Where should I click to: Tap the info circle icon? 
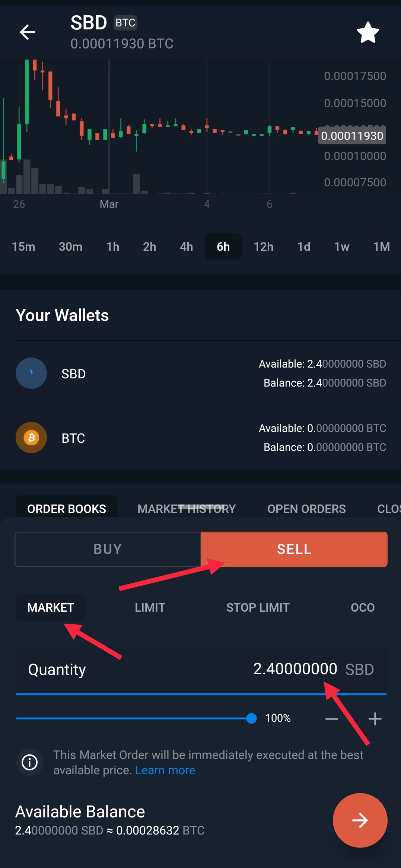[29, 762]
